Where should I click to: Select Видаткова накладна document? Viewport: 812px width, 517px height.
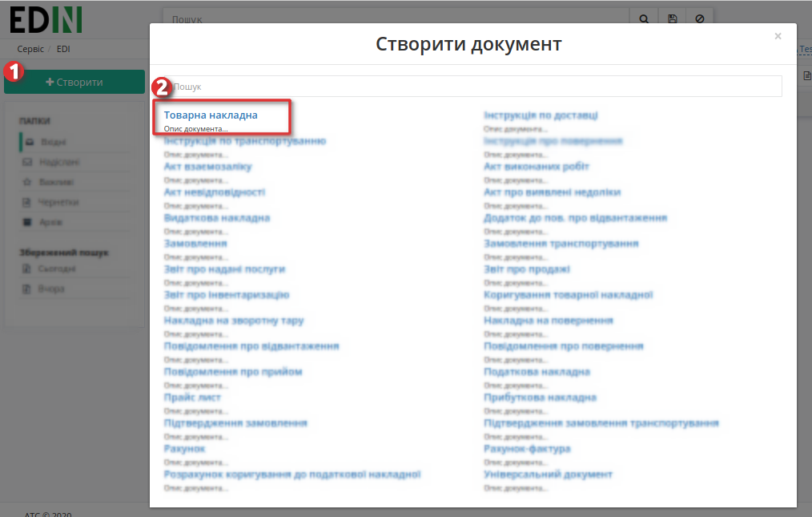click(x=217, y=218)
